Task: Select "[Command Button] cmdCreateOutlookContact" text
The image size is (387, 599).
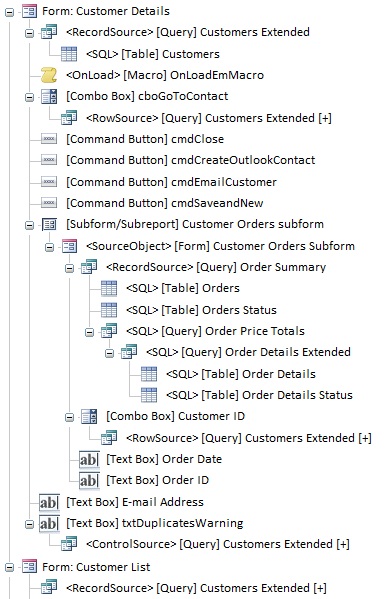Action: click(x=191, y=160)
